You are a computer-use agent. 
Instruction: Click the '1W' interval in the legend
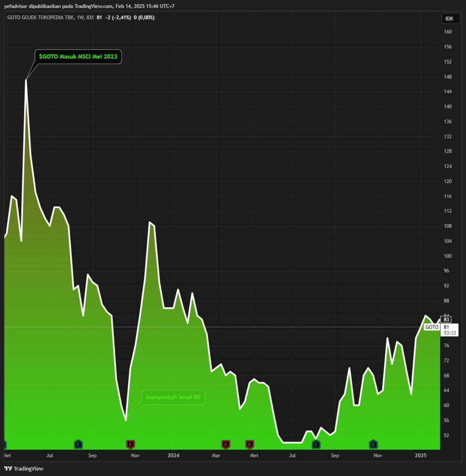[x=80, y=18]
